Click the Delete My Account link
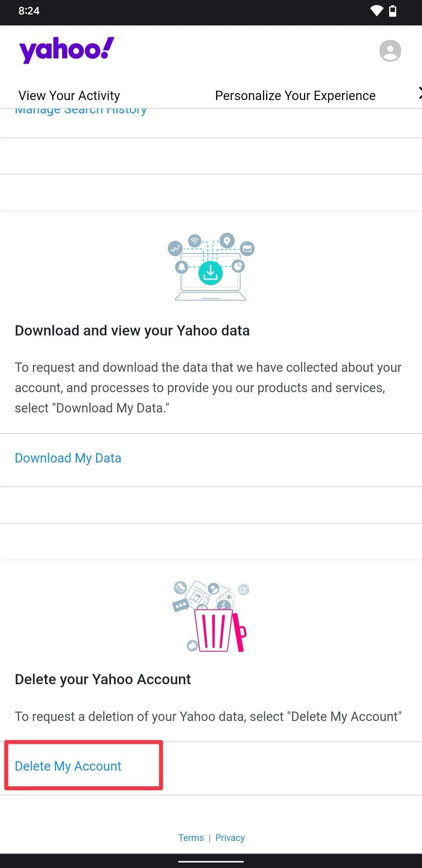The width and height of the screenshot is (422, 868). coord(68,766)
